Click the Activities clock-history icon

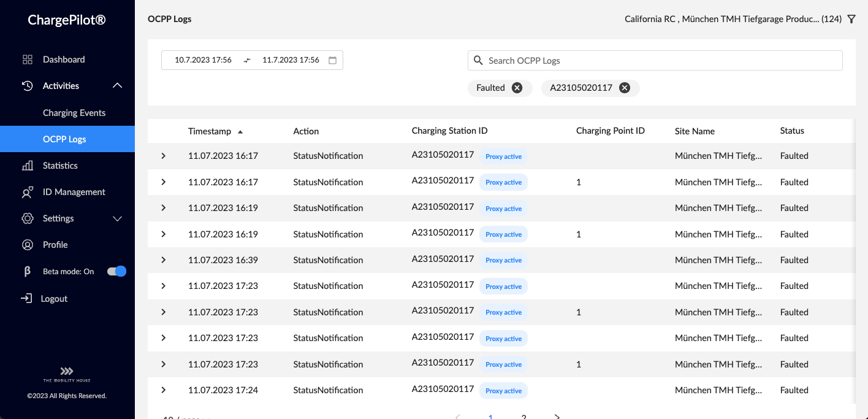28,86
